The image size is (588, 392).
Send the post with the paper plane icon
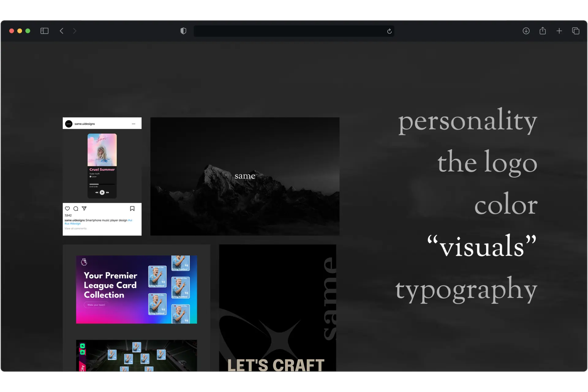tap(84, 209)
